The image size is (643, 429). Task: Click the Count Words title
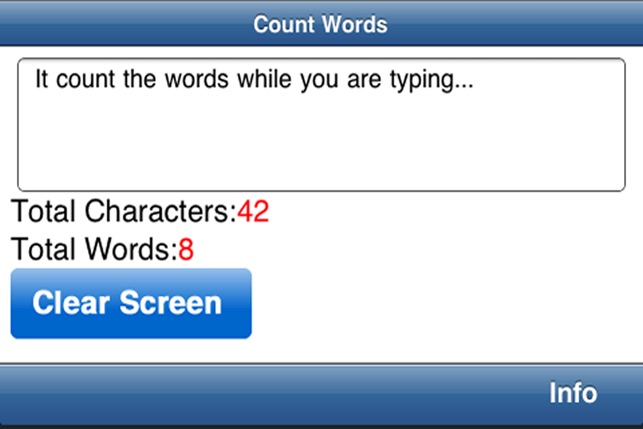point(320,24)
